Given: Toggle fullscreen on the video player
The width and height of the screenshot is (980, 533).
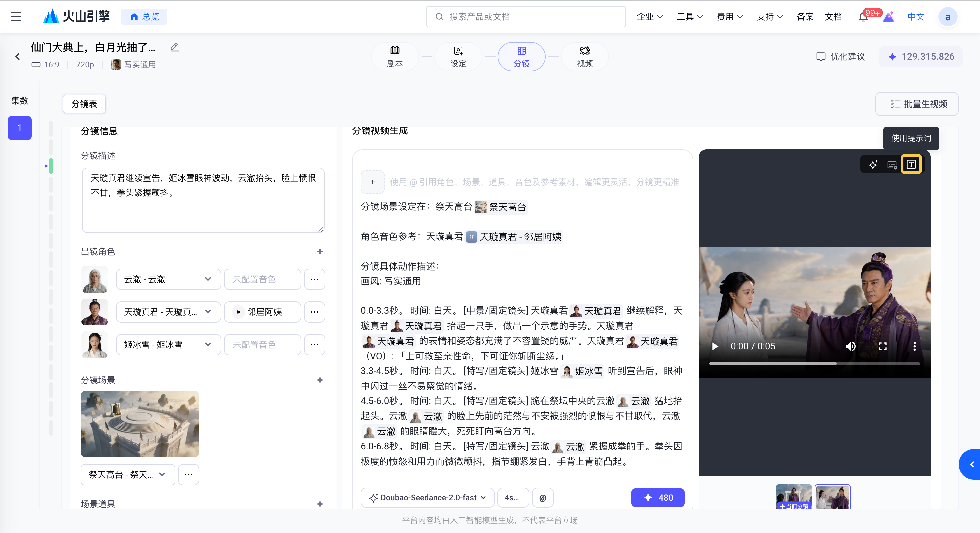Looking at the screenshot, I should 883,346.
